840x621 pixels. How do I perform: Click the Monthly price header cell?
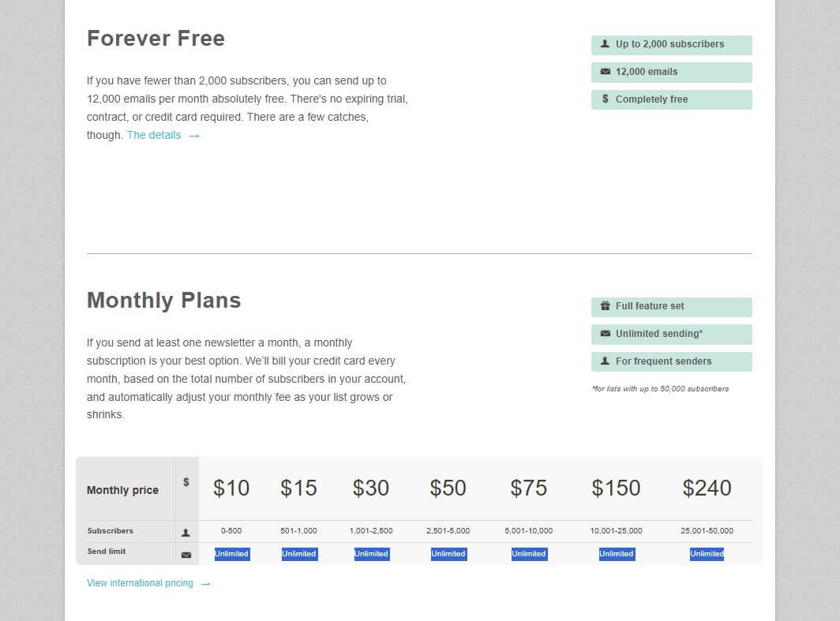point(122,490)
